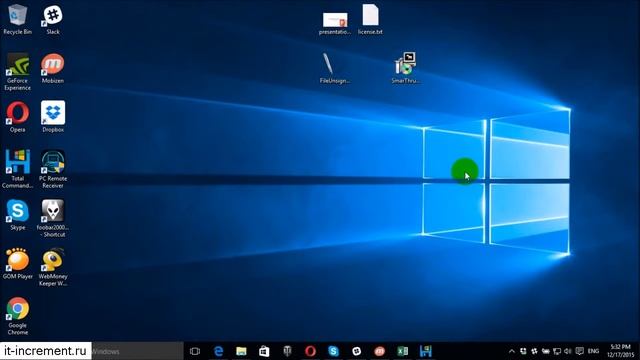Select the Total Commander desktop shortcut
Viewport: 640px width, 360px height.
[x=17, y=169]
